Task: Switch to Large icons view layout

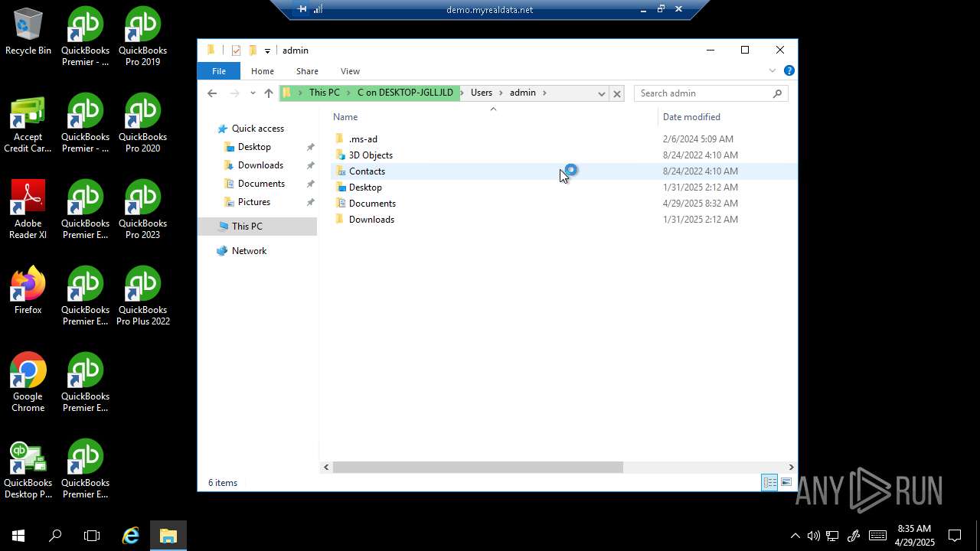Action: pos(786,482)
